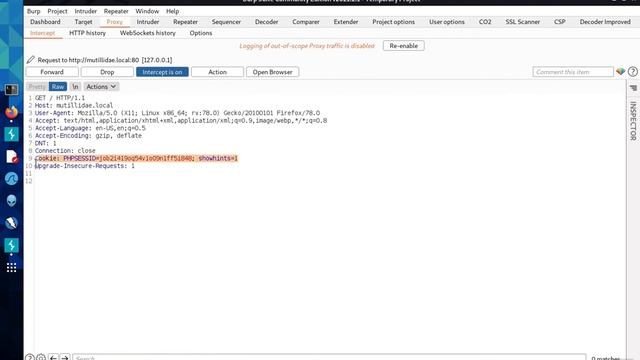Viewport: 640px width, 360px height.
Task: Click the GET / HTTP/1.1 request line
Action: 60,98
